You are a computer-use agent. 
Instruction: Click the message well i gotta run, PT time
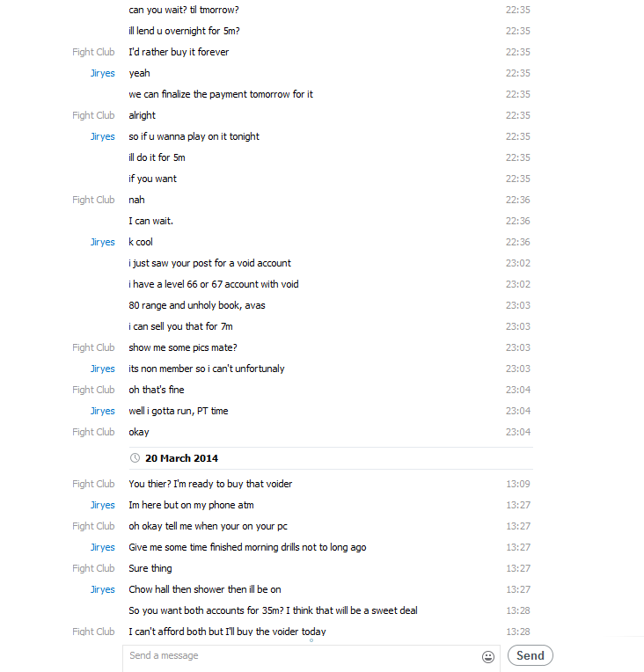pyautogui.click(x=179, y=411)
